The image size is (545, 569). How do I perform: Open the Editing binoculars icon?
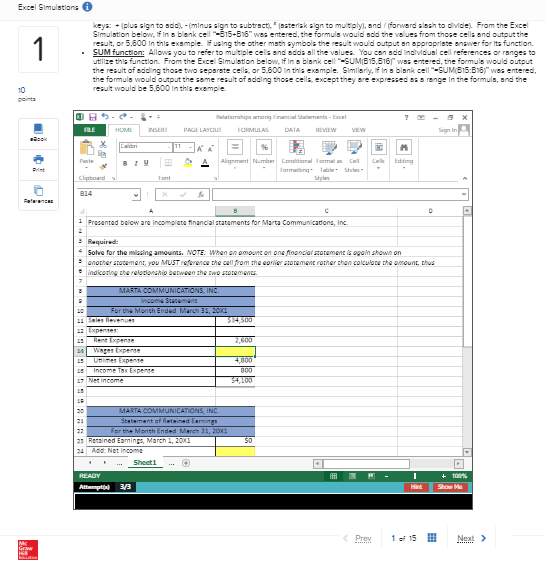(404, 147)
